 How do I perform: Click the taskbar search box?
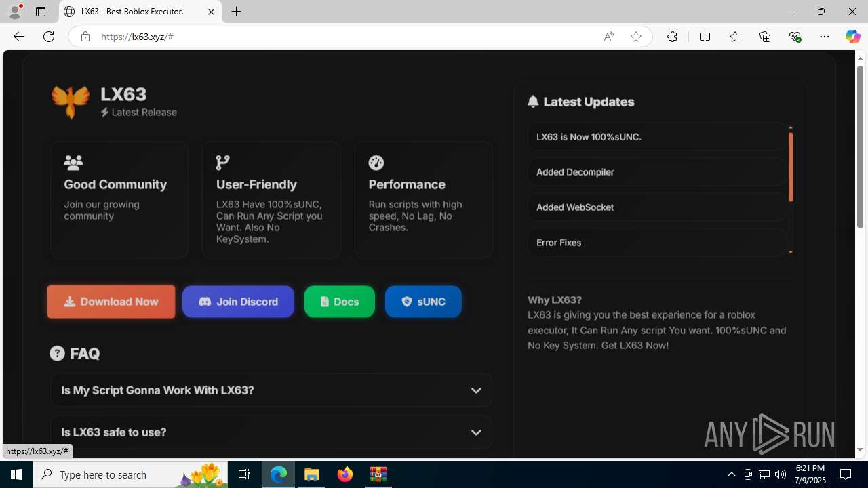[x=130, y=474]
